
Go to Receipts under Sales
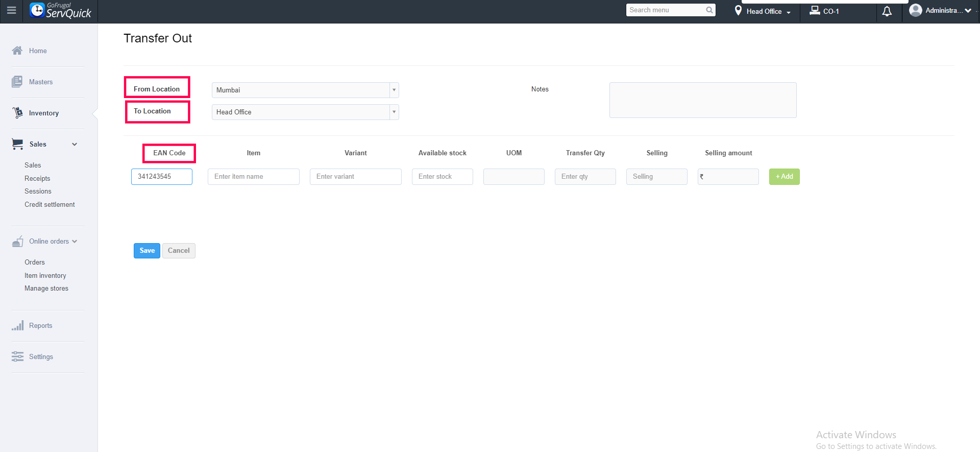coord(37,178)
